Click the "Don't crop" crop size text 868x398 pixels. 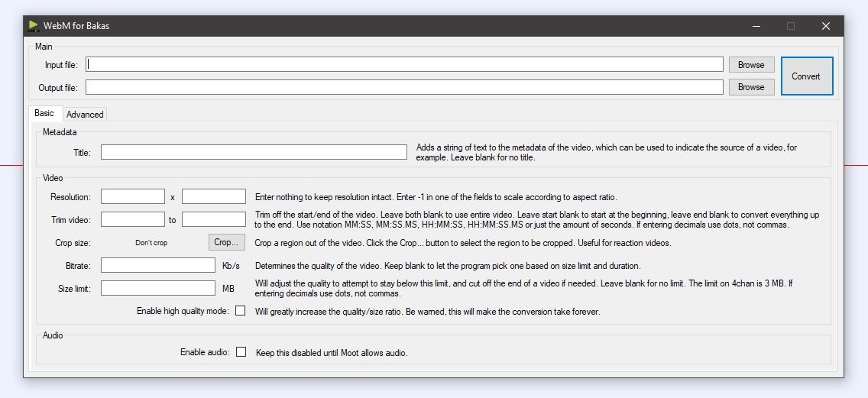coord(151,242)
